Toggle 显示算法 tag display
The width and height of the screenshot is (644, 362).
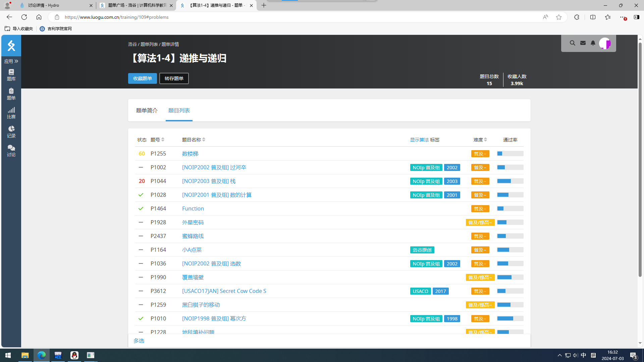(419, 140)
